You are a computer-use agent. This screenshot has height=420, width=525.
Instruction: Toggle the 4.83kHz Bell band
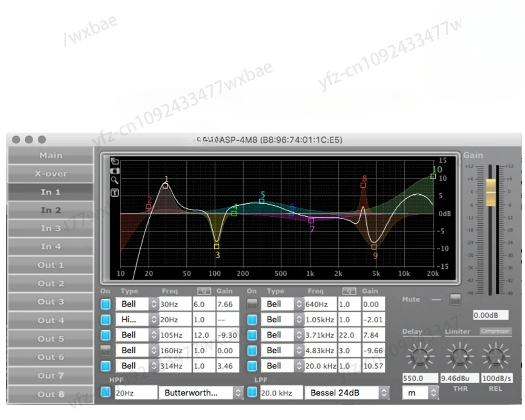(252, 350)
